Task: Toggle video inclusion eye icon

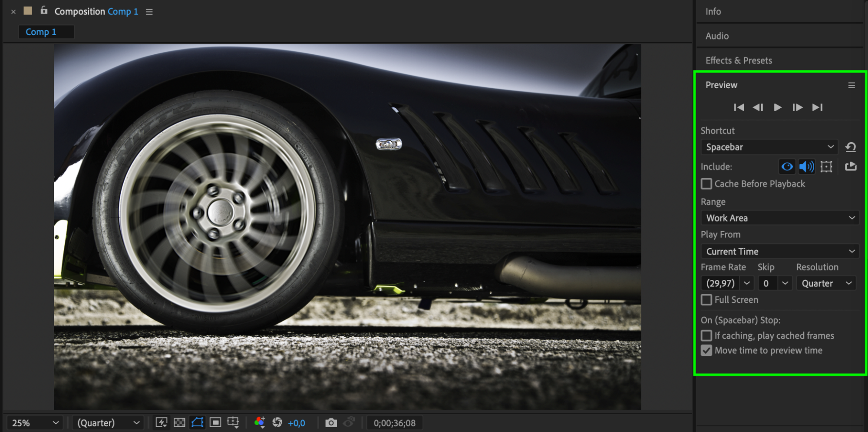Action: click(787, 166)
